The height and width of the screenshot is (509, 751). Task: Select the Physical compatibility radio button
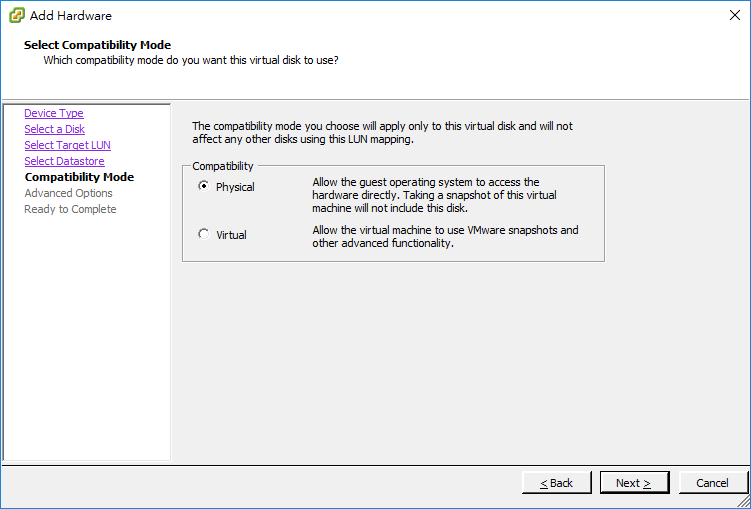pyautogui.click(x=204, y=186)
